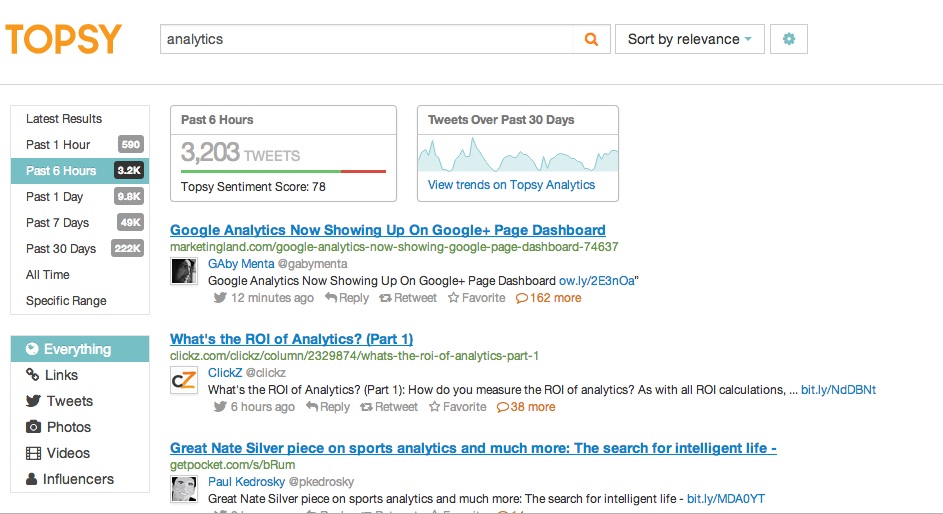The height and width of the screenshot is (514, 943).
Task: Open GAby Menta's profile link
Action: 241,263
